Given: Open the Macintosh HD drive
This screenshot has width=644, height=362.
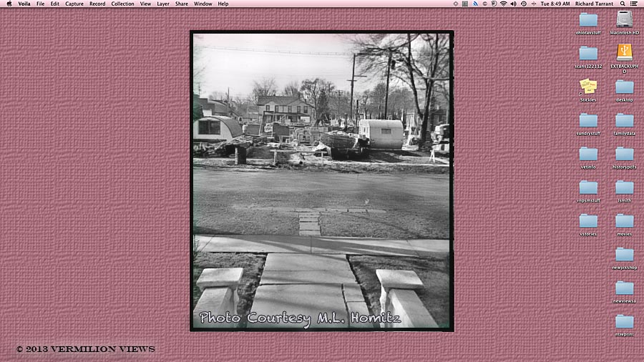Looking at the screenshot, I should coord(624,19).
